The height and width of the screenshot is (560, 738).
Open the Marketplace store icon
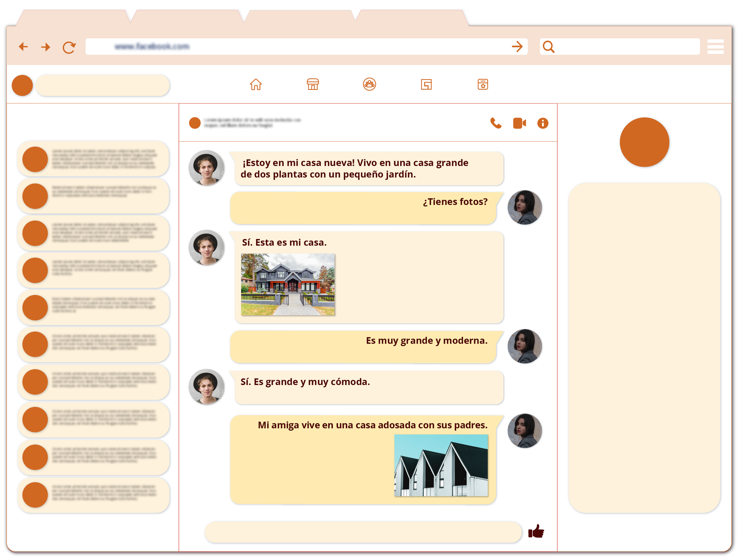312,84
